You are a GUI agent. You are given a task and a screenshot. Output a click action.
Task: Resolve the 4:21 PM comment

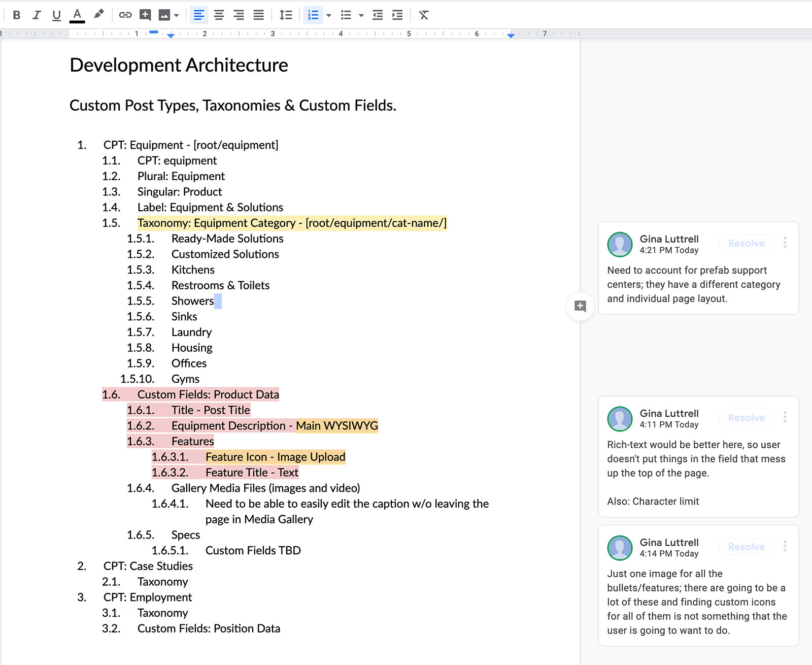pyautogui.click(x=746, y=243)
